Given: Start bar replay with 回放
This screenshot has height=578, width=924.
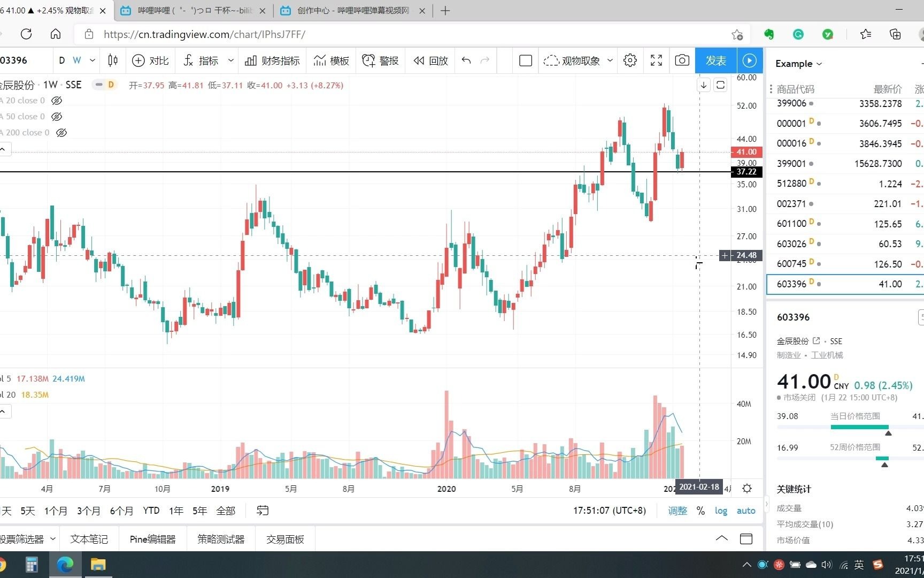Looking at the screenshot, I should (x=430, y=60).
